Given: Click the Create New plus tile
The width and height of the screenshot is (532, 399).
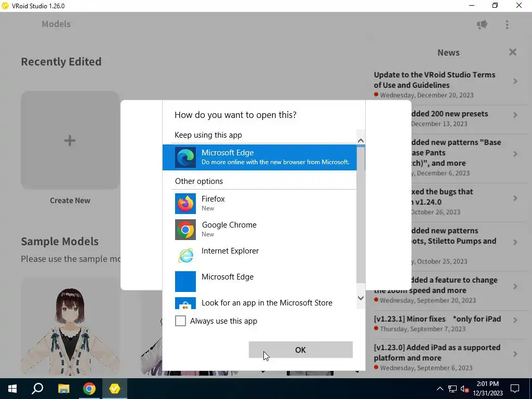Looking at the screenshot, I should [70, 140].
